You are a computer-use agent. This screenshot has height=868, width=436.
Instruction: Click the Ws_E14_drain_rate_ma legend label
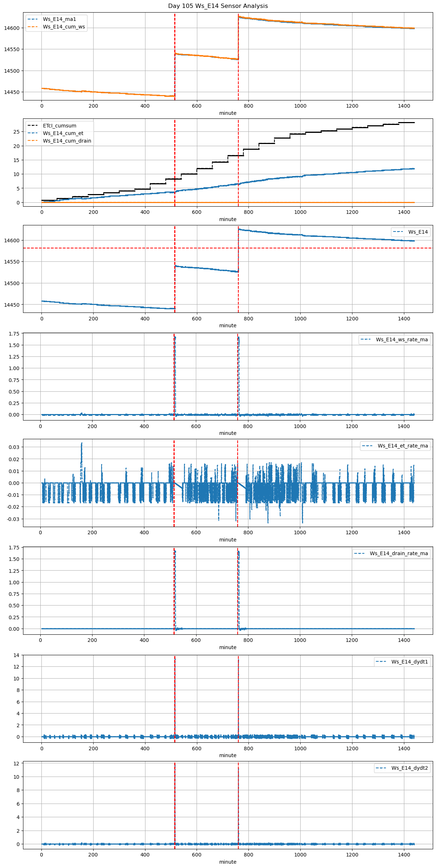point(399,553)
